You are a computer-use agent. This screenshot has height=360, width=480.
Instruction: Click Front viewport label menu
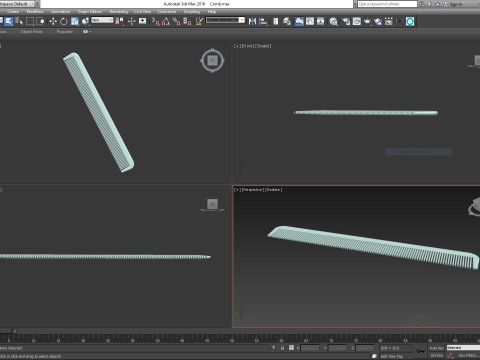click(x=253, y=46)
